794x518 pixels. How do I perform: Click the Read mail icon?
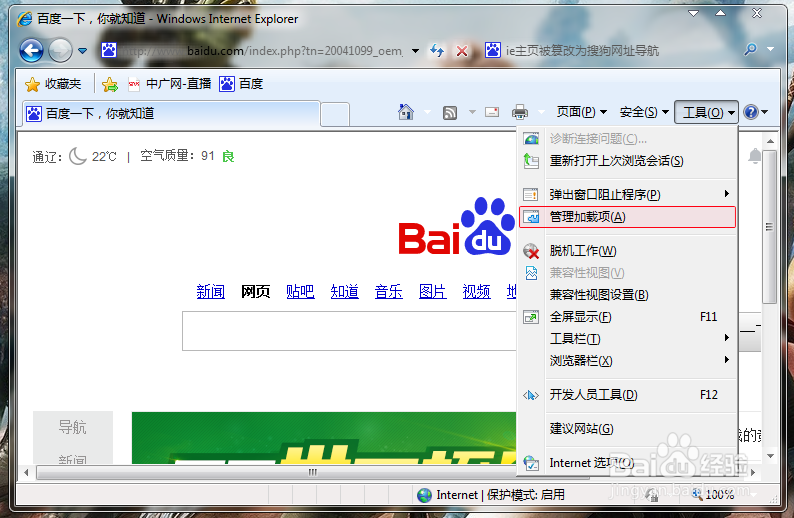click(492, 112)
